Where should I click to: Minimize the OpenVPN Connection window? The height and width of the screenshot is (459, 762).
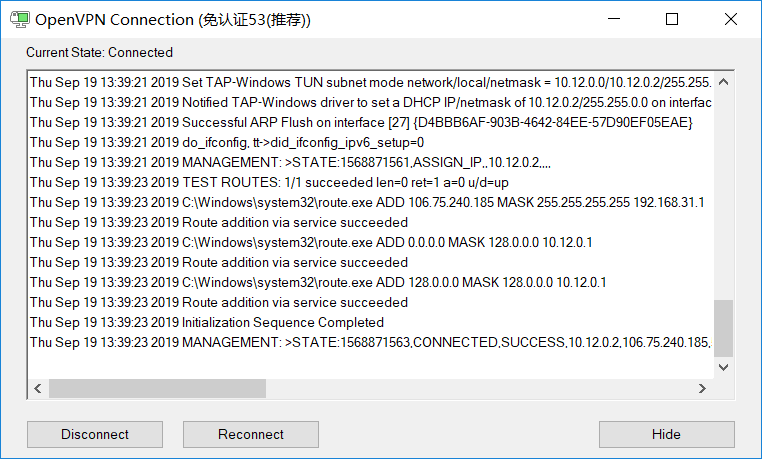(x=614, y=19)
